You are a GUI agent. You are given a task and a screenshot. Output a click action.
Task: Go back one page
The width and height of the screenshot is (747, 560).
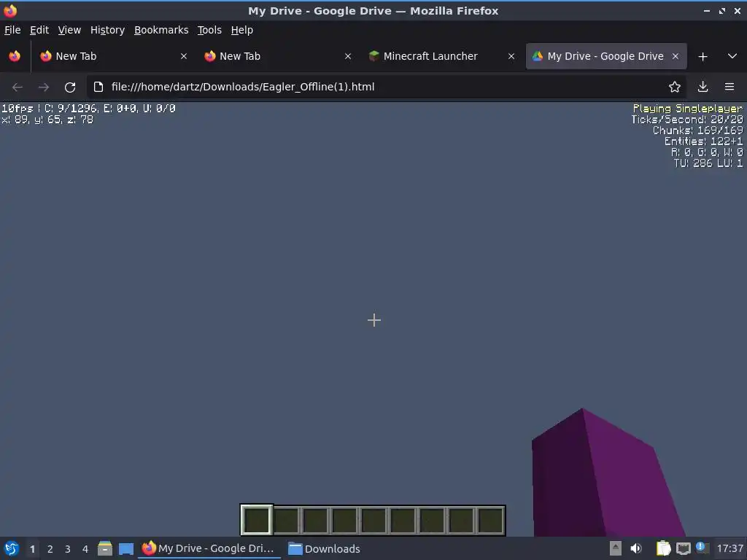(18, 87)
